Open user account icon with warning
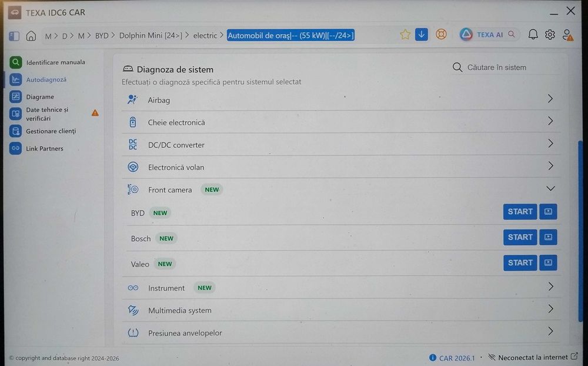Screen dimensions: 588x366 coord(568,35)
